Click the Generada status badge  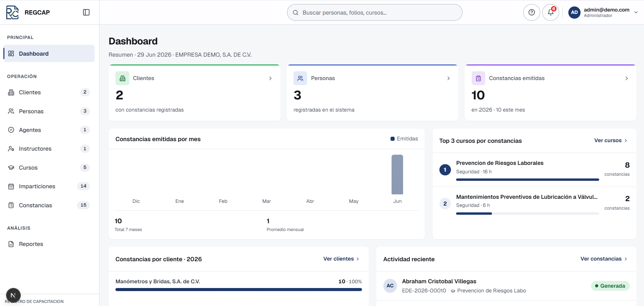[610, 286]
